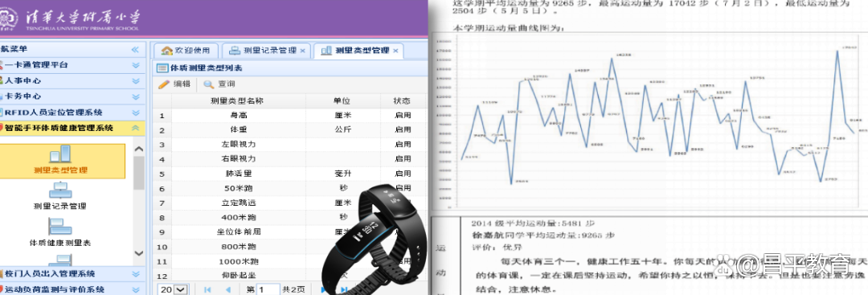
Task: Expand the 一卡通管理平台 menu section
Action: (135, 65)
